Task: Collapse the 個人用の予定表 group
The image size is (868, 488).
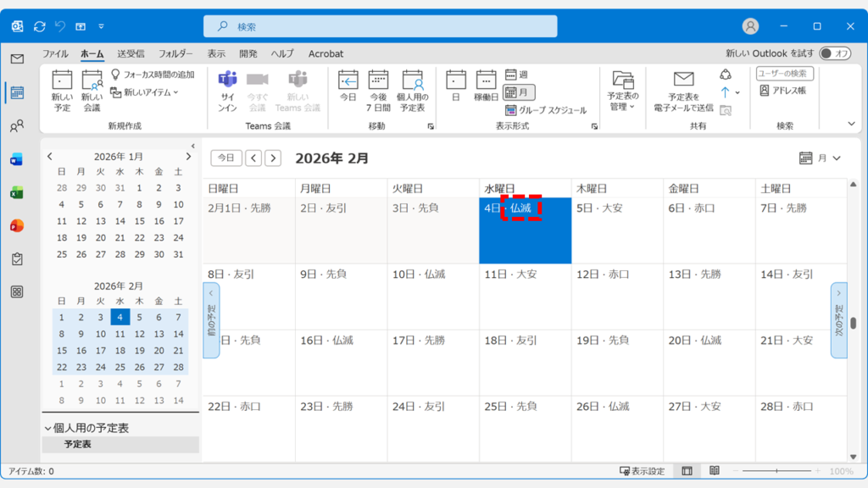Action: tap(47, 428)
